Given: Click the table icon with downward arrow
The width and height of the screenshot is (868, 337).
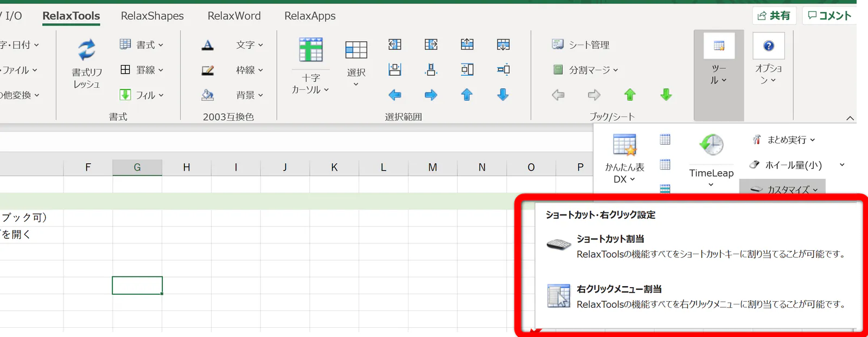Looking at the screenshot, I should [503, 44].
